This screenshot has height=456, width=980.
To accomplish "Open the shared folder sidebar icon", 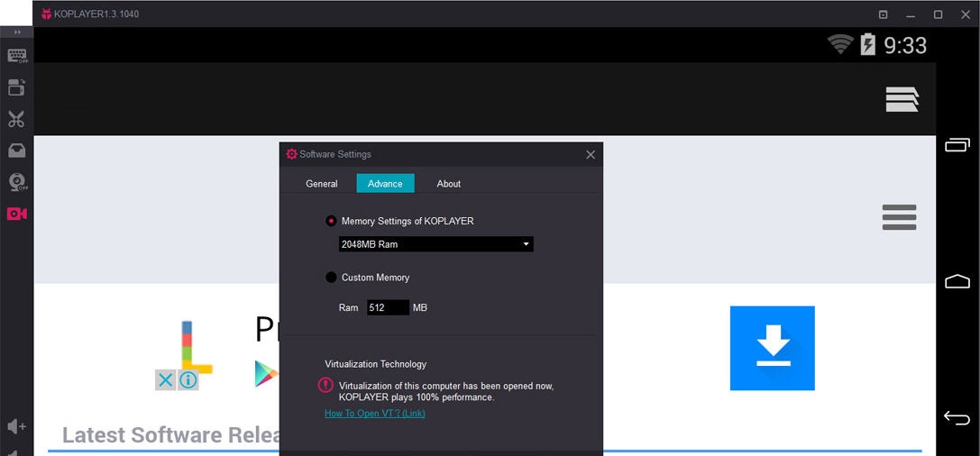I will point(17,87).
